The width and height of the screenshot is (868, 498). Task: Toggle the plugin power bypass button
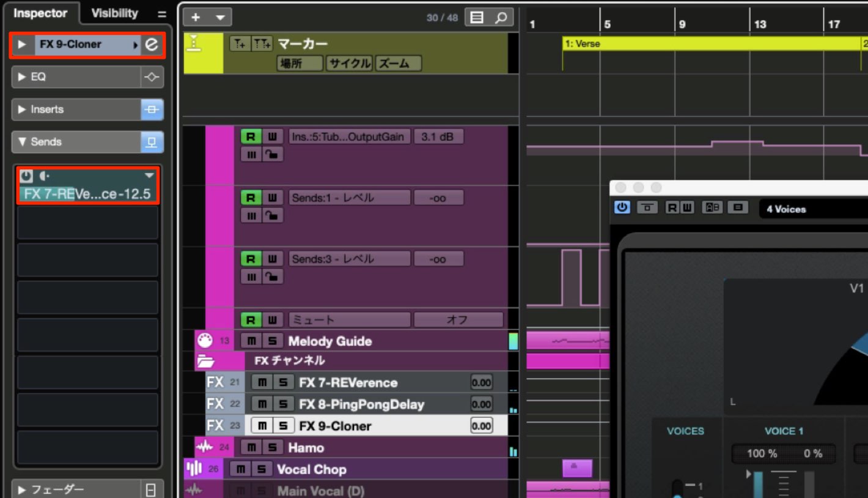pos(622,207)
